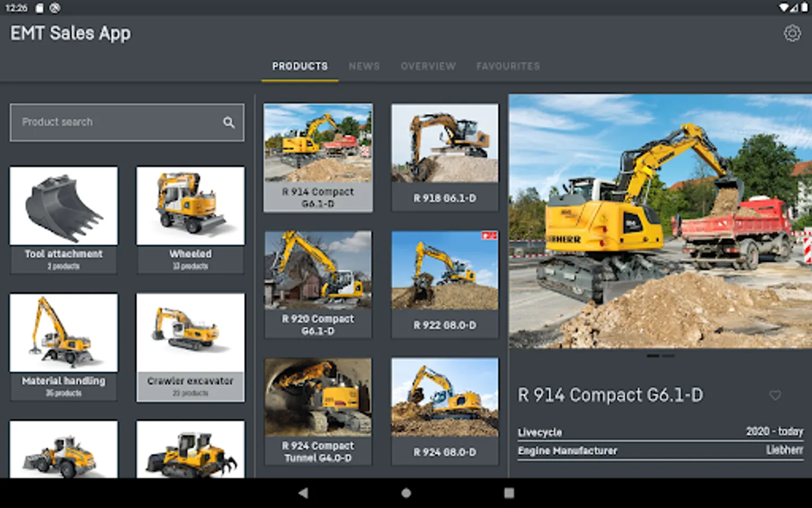Open the wheel loader category image
The width and height of the screenshot is (812, 508).
pyautogui.click(x=64, y=449)
